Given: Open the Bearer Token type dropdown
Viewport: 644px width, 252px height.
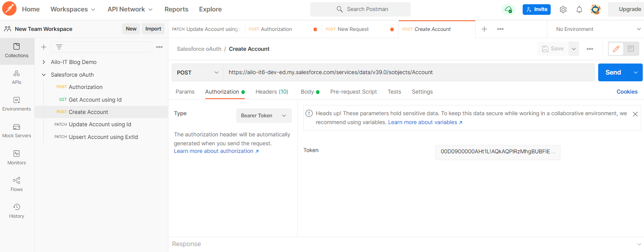Looking at the screenshot, I should 264,116.
